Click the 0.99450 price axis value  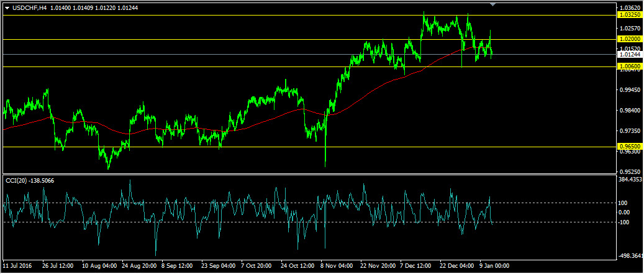tap(630, 90)
